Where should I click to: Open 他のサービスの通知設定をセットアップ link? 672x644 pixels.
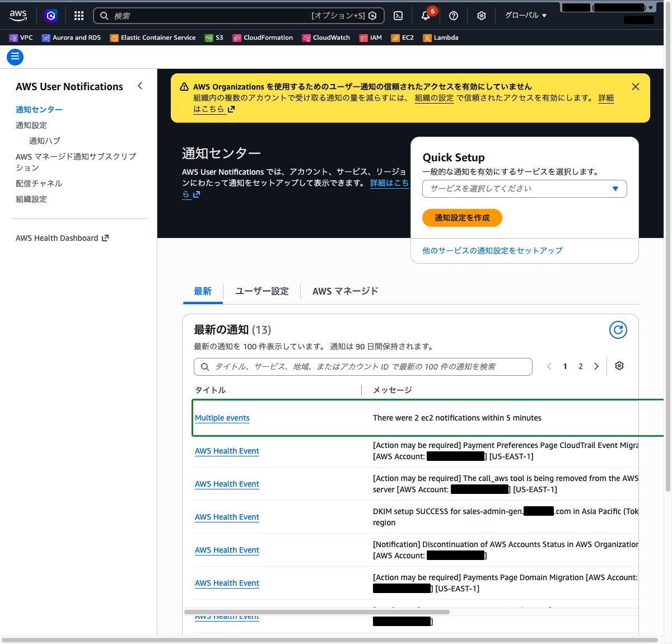pos(492,251)
